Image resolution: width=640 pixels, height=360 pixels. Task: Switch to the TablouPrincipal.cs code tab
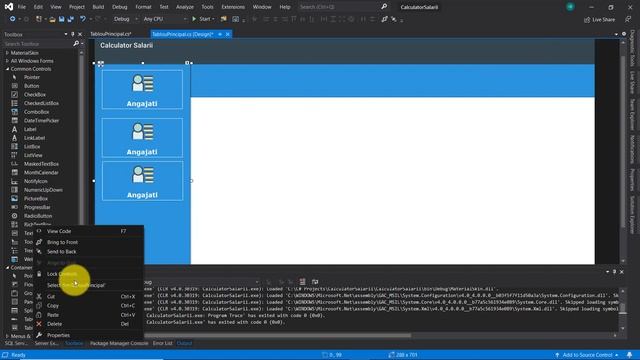click(x=111, y=34)
